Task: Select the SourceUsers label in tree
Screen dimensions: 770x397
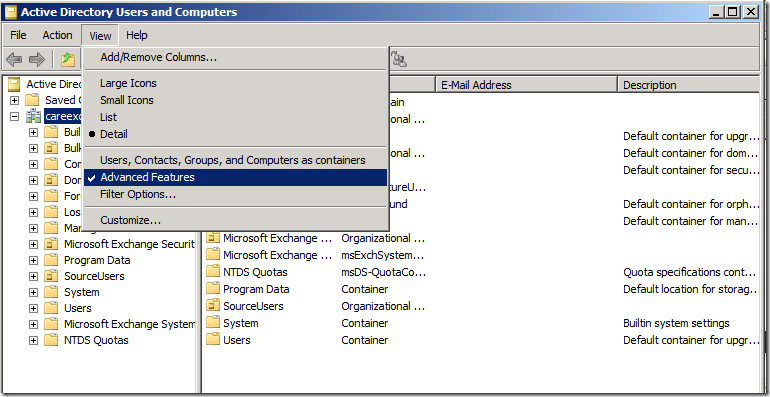Action: pyautogui.click(x=94, y=276)
